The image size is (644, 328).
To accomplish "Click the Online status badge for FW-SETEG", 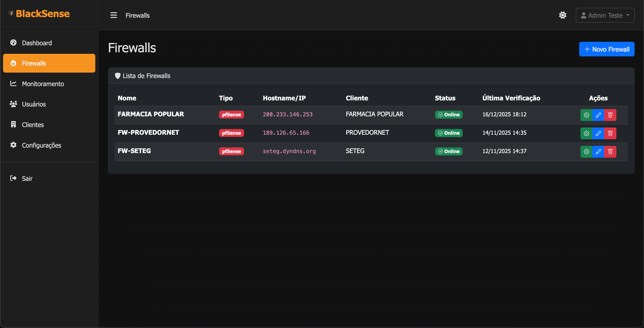I will tap(449, 151).
